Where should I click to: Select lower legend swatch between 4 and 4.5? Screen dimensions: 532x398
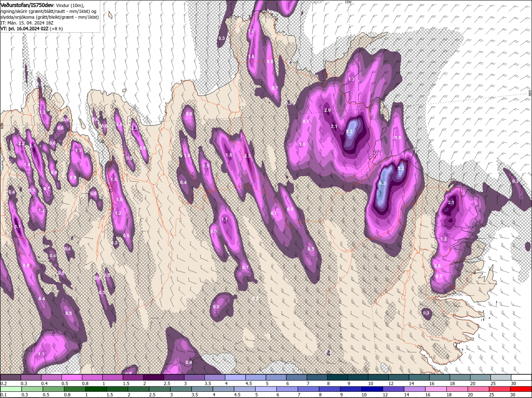(224, 389)
